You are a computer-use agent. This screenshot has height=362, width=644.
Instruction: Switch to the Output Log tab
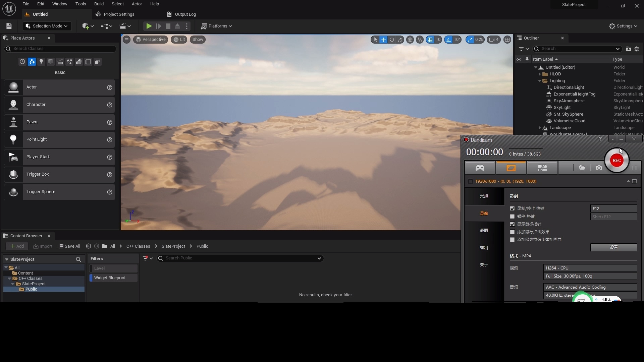coord(185,14)
